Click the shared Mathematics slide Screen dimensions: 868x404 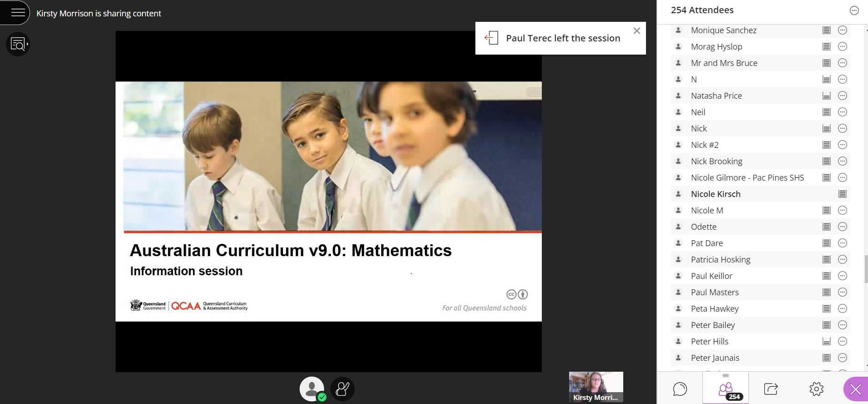tap(328, 202)
